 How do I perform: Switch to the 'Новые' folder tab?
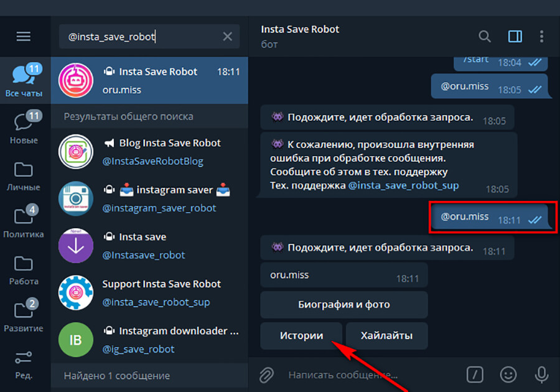point(24,128)
